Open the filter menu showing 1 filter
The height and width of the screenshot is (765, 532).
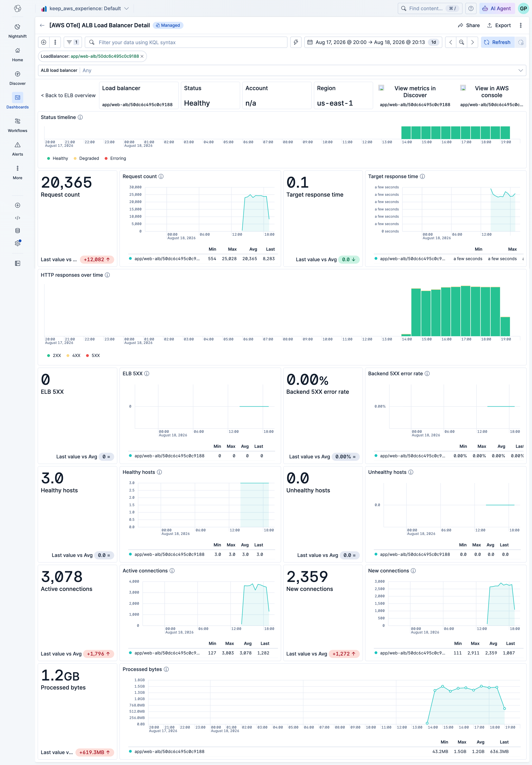coord(73,42)
